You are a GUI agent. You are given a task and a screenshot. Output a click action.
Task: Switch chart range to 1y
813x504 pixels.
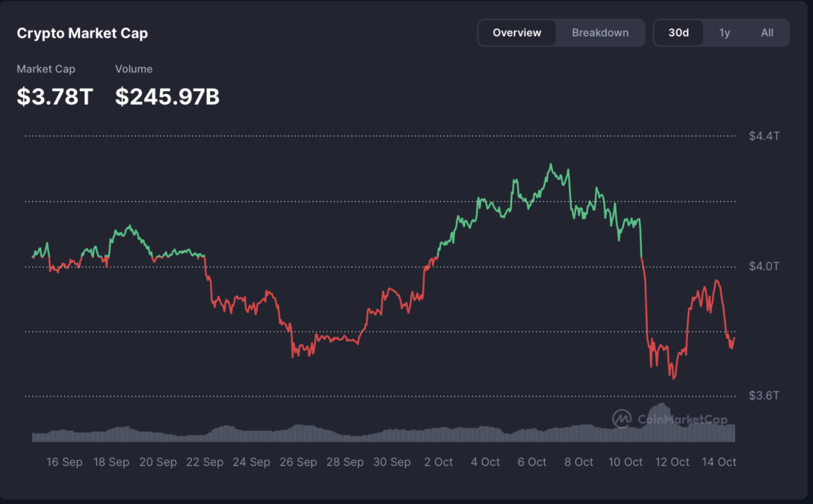click(724, 33)
